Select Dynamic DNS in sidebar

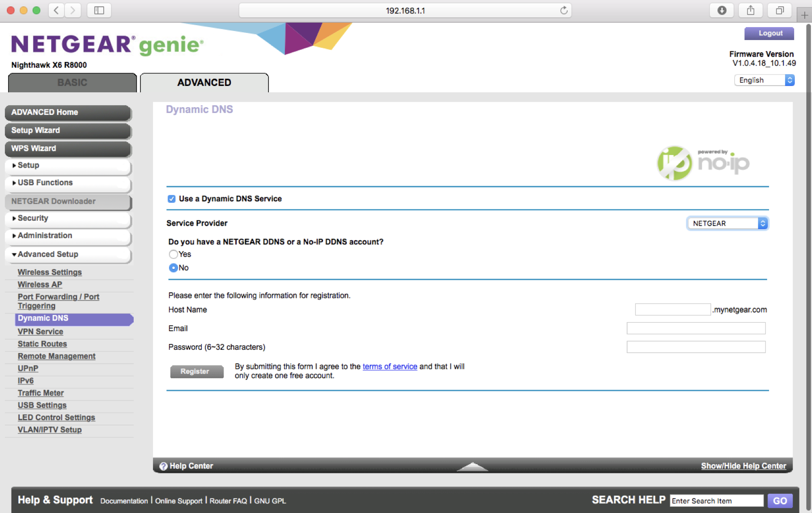point(74,319)
